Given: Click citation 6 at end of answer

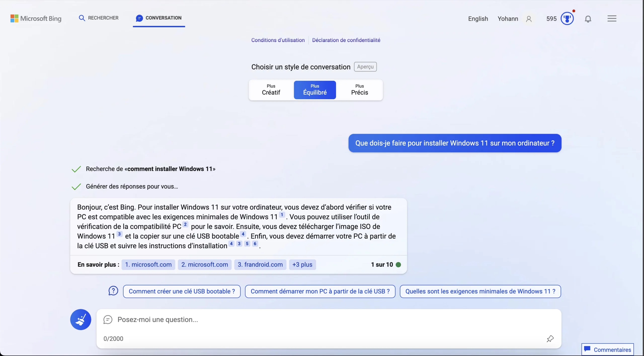Looking at the screenshot, I should 255,244.
